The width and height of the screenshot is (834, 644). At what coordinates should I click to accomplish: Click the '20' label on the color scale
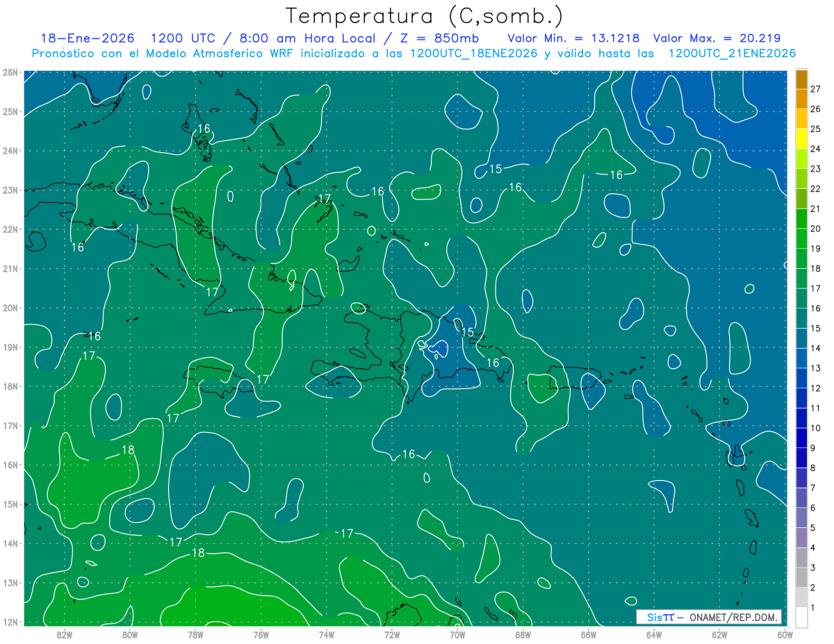pos(816,229)
